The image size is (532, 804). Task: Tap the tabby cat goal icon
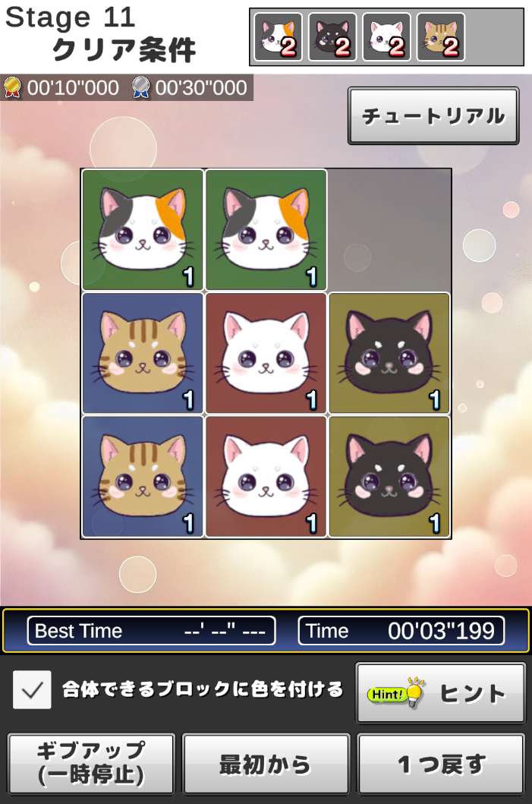click(x=441, y=37)
